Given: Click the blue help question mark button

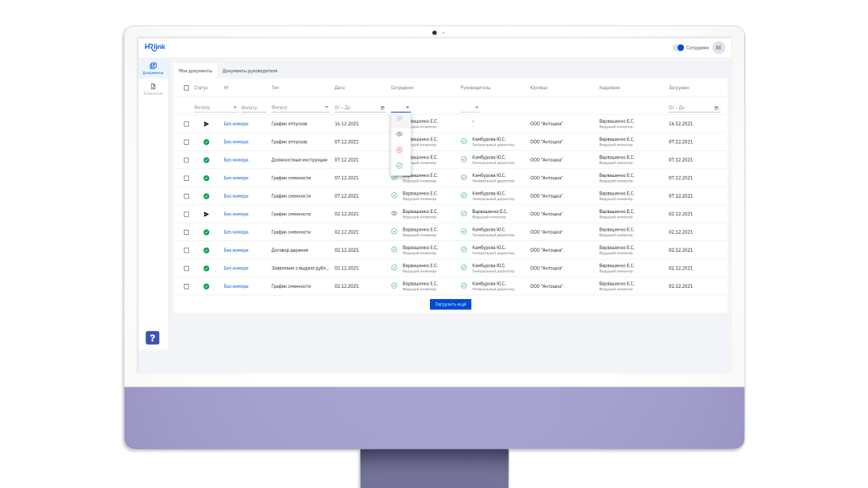Looking at the screenshot, I should pos(152,338).
